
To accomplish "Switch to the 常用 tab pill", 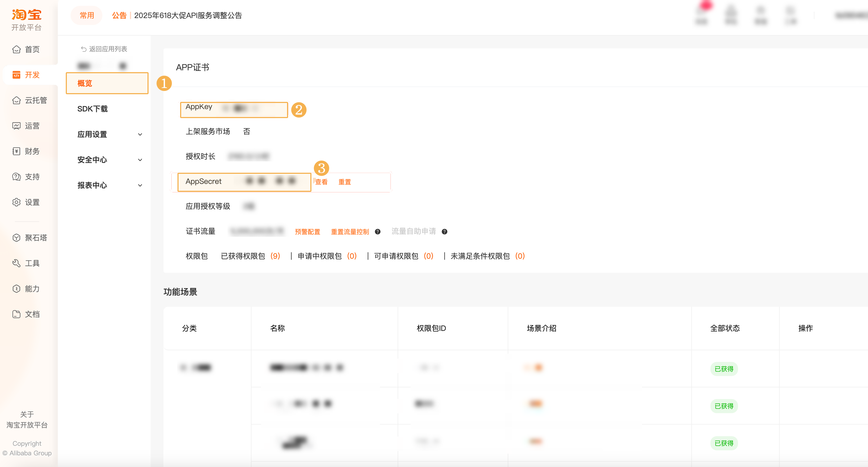I will (x=86, y=15).
